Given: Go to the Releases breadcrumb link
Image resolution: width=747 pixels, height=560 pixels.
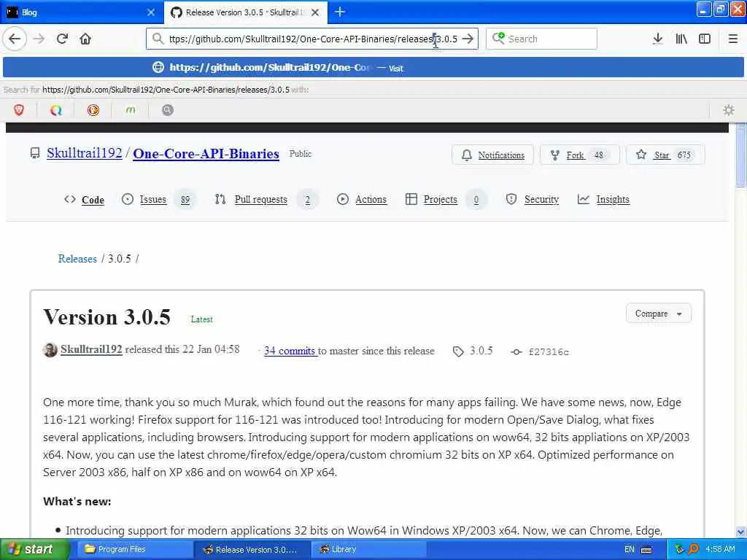Looking at the screenshot, I should 77,259.
